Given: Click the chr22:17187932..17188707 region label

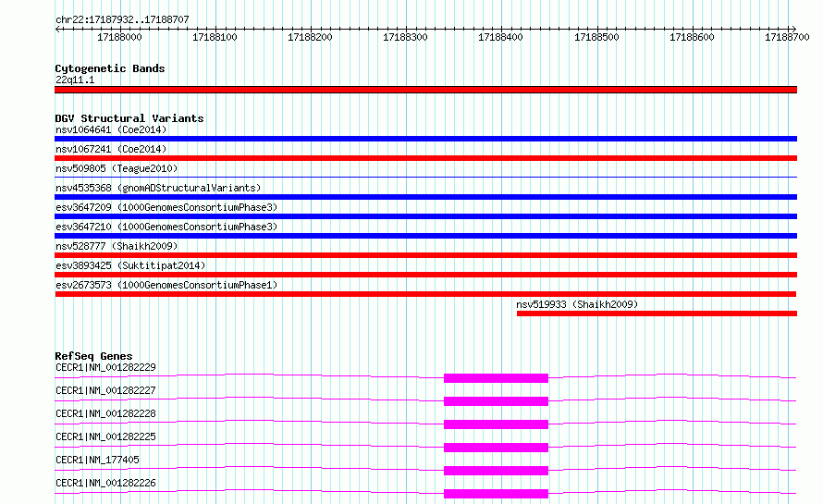Looking at the screenshot, I should [x=122, y=19].
